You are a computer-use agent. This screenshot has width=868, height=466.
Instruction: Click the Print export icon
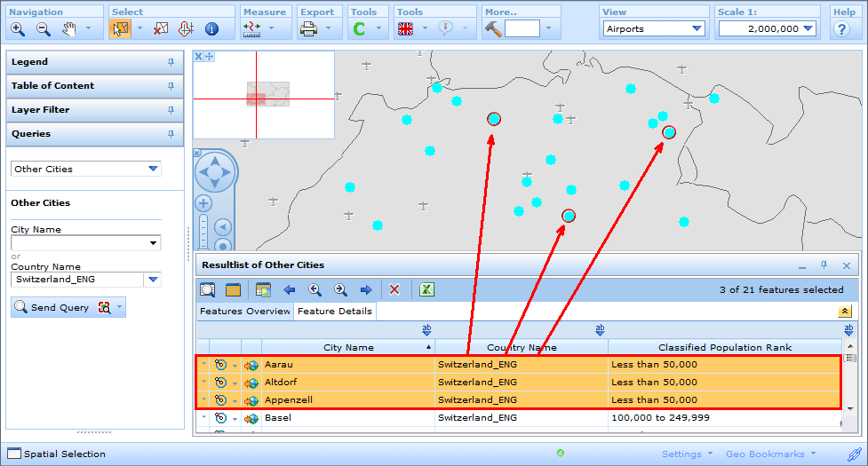(x=308, y=29)
